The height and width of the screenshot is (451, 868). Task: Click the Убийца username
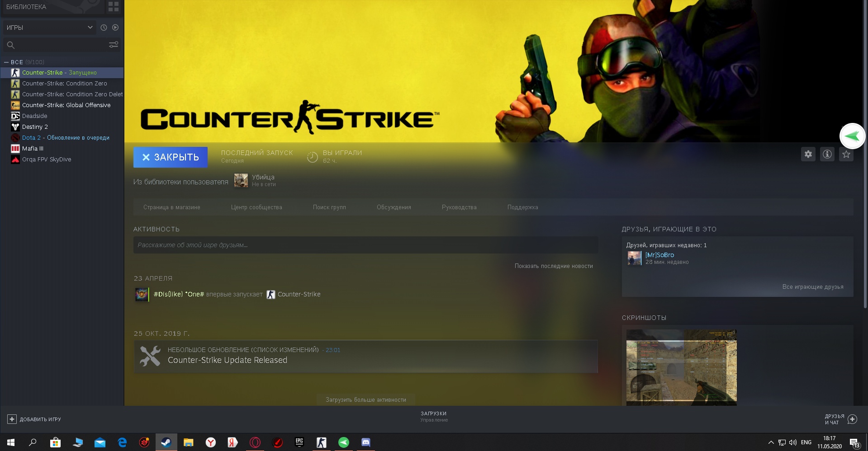point(263,177)
